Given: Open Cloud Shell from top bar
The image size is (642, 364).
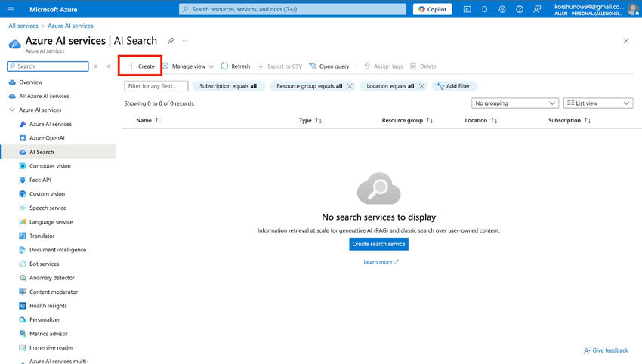Looking at the screenshot, I should click(468, 9).
